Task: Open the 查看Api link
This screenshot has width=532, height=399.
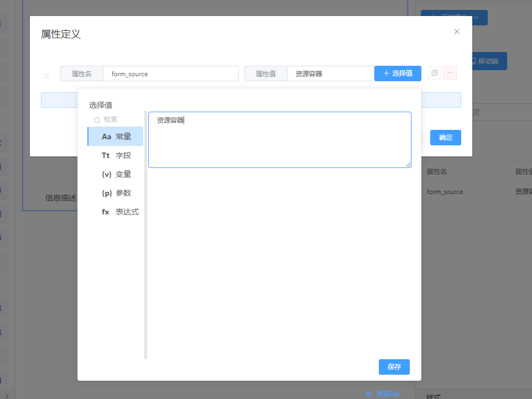Action: point(383,393)
